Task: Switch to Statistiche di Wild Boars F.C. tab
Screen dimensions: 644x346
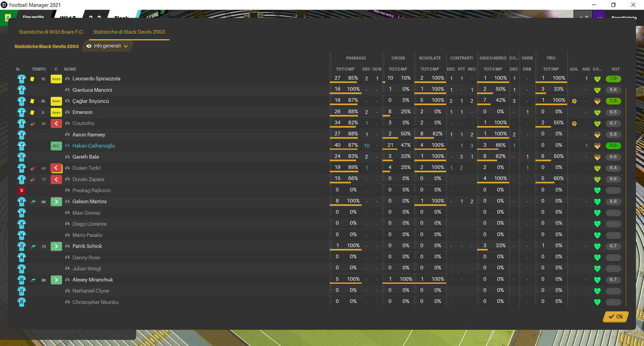Action: tap(51, 32)
